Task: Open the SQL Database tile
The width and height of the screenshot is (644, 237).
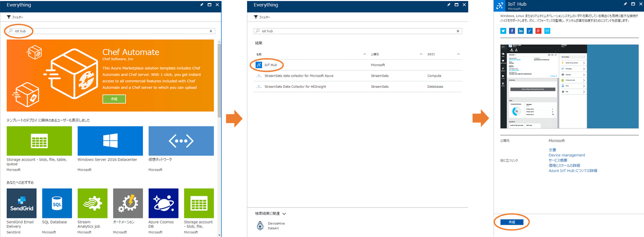Action: (x=57, y=211)
